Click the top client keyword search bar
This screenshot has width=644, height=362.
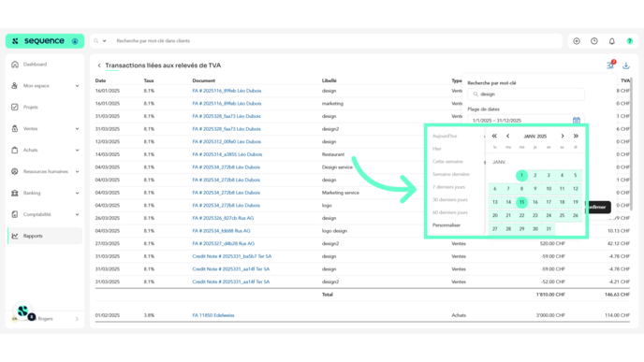click(x=337, y=41)
